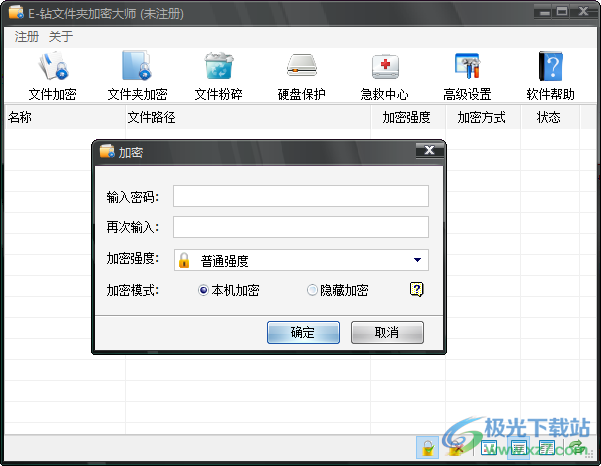Open the 关于 menu
Screen dimensions: 601x466
61,37
